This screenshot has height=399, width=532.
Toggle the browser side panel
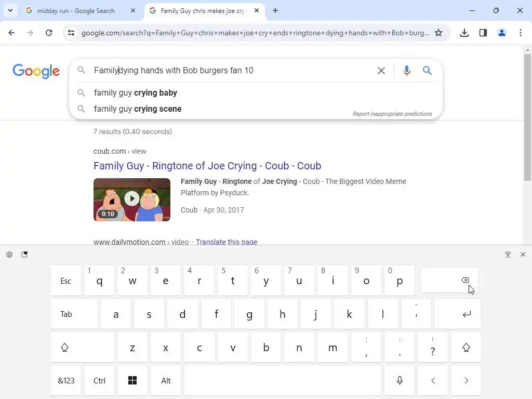(x=483, y=33)
